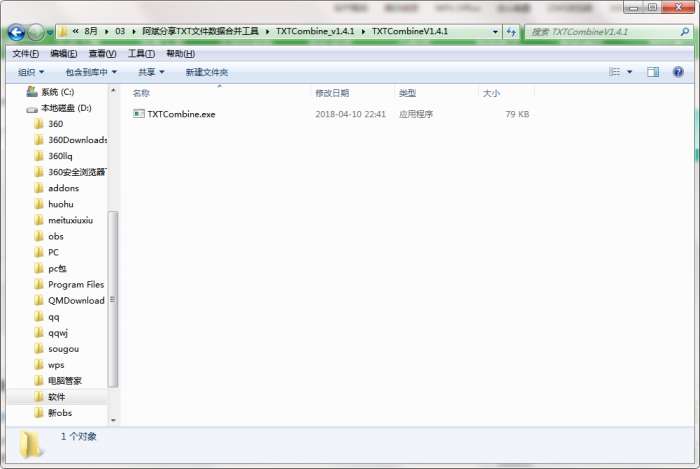Go to the TXTCombine_v1.4.1 breadcrumb
The height and width of the screenshot is (469, 700).
tap(315, 31)
